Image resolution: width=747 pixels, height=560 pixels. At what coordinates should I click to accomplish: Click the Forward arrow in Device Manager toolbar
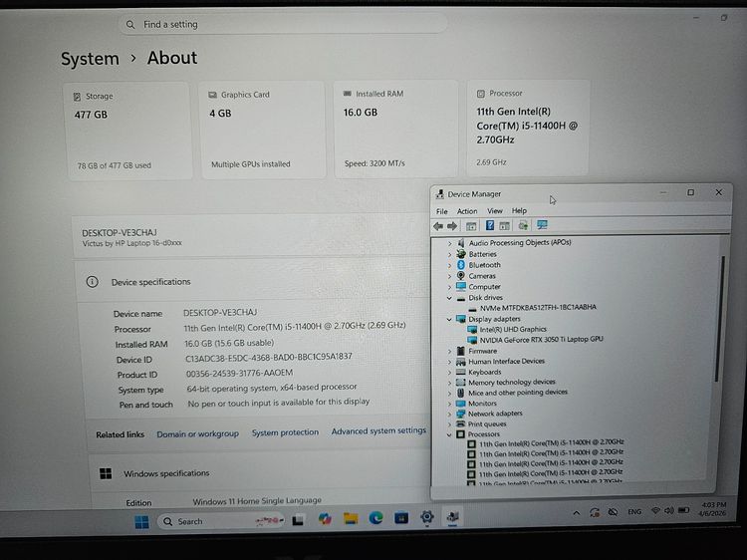pos(452,226)
